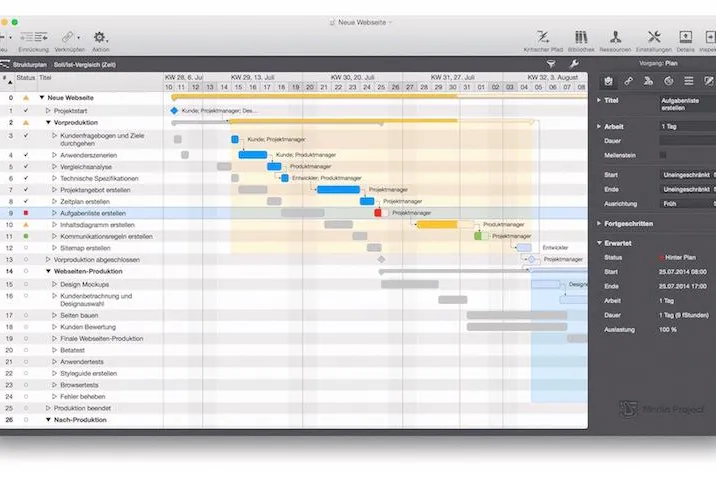This screenshot has width=716, height=477.
Task: Select the inspector gauge clock icon
Action: [669, 81]
